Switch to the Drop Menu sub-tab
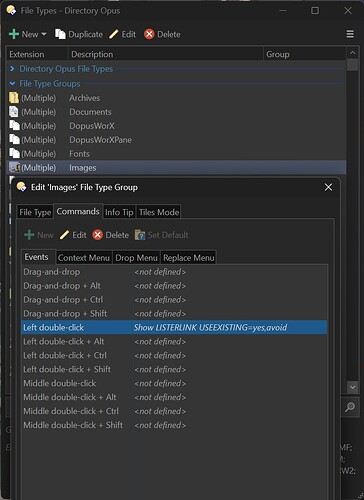 click(x=136, y=258)
